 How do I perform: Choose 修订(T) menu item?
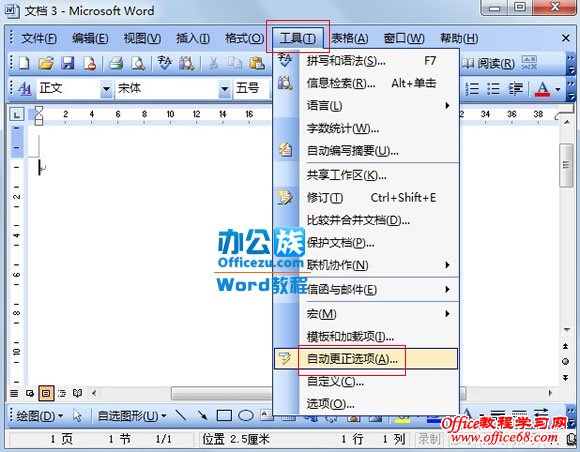(x=366, y=198)
